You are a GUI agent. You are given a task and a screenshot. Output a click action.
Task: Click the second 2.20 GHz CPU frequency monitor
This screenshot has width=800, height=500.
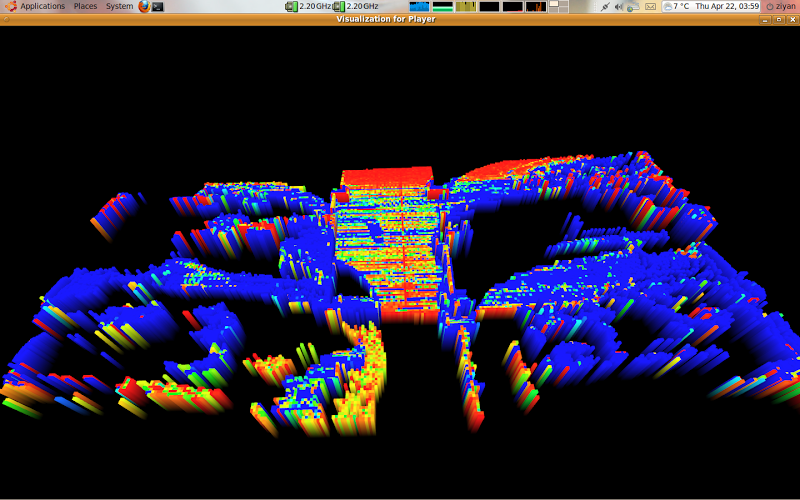(x=356, y=6)
